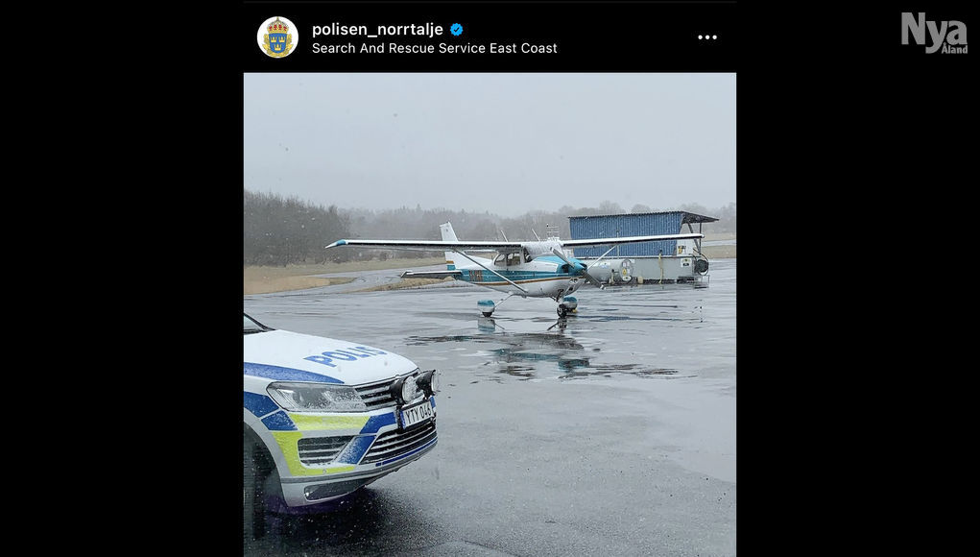This screenshot has width=980, height=557.
Task: Click the Nya Åland logo
Action: pyautogui.click(x=934, y=34)
